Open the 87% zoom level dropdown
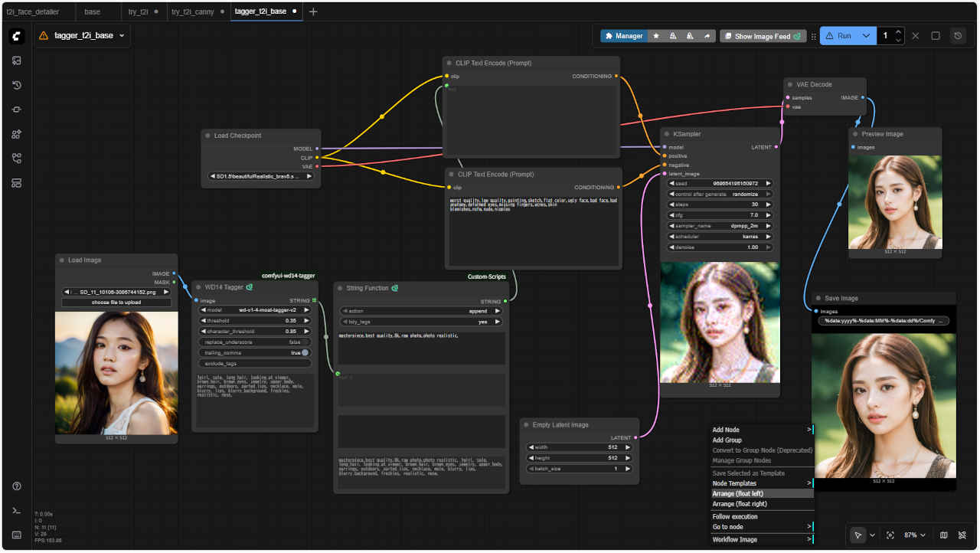 pos(915,535)
